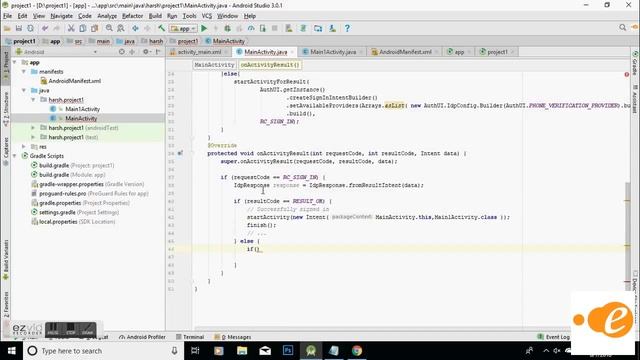Click the Help question mark icon
The image size is (640, 360).
[347, 28]
